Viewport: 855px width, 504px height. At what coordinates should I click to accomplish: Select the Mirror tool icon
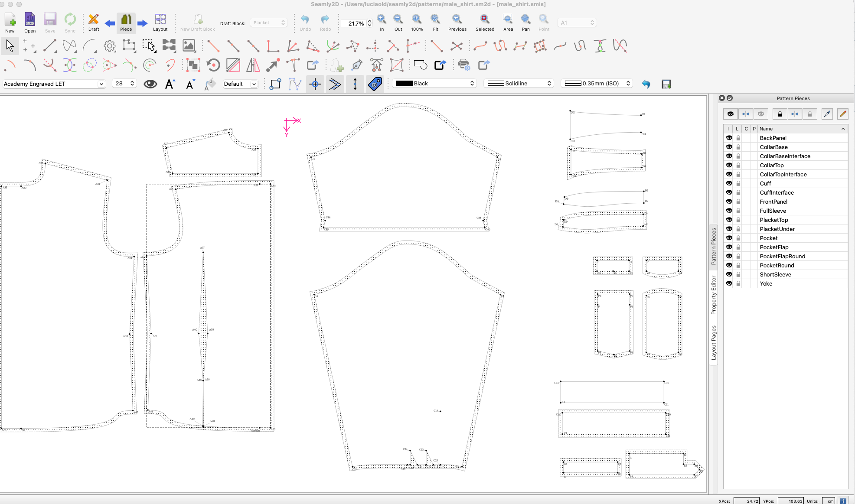(253, 65)
